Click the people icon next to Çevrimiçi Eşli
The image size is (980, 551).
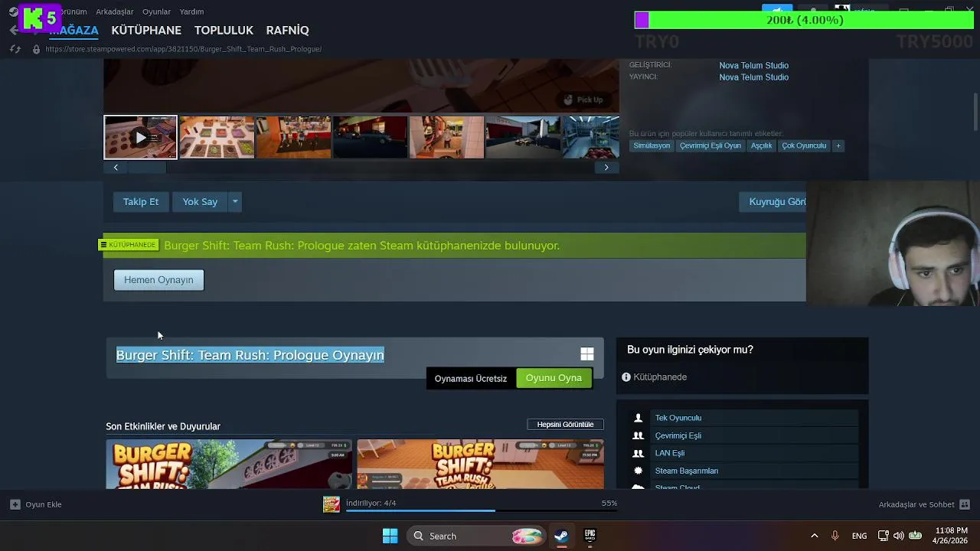[x=638, y=435]
